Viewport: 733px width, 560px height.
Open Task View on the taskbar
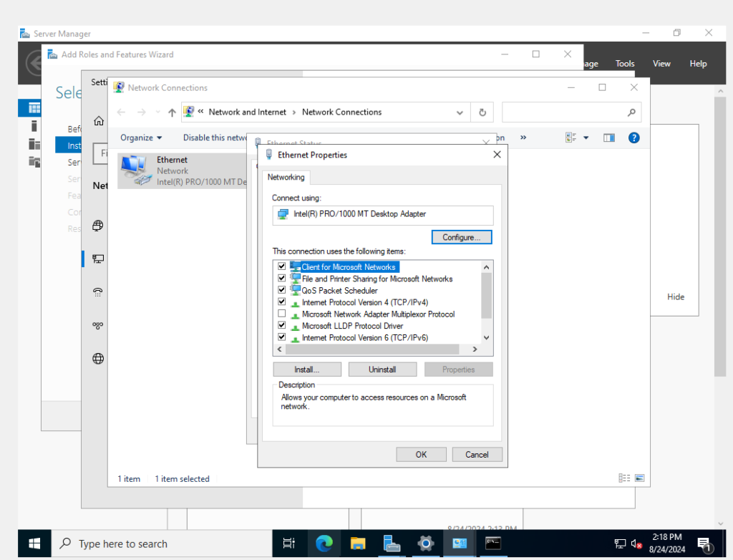click(289, 544)
